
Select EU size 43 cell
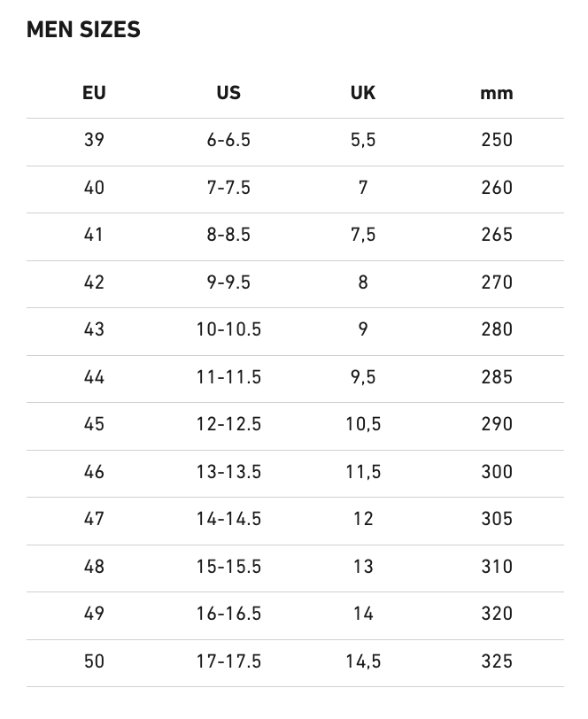(x=94, y=329)
